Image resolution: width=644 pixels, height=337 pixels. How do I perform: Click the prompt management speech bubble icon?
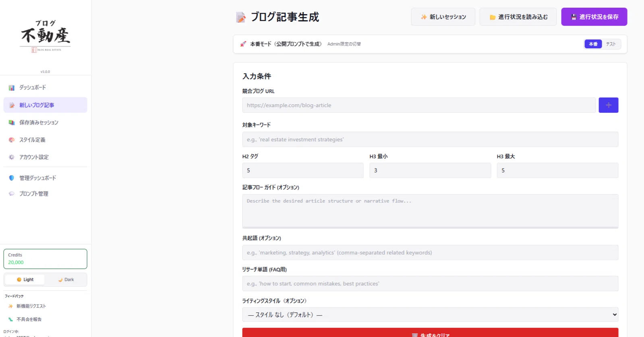(12, 194)
